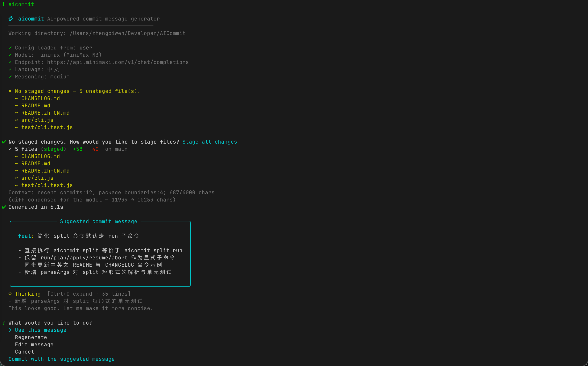Click the red '-40' deletions count

pyautogui.click(x=94, y=149)
